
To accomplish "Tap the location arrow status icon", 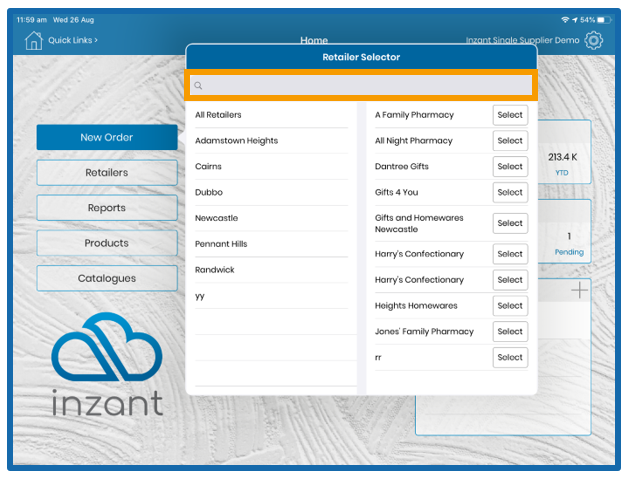I will pyautogui.click(x=574, y=20).
